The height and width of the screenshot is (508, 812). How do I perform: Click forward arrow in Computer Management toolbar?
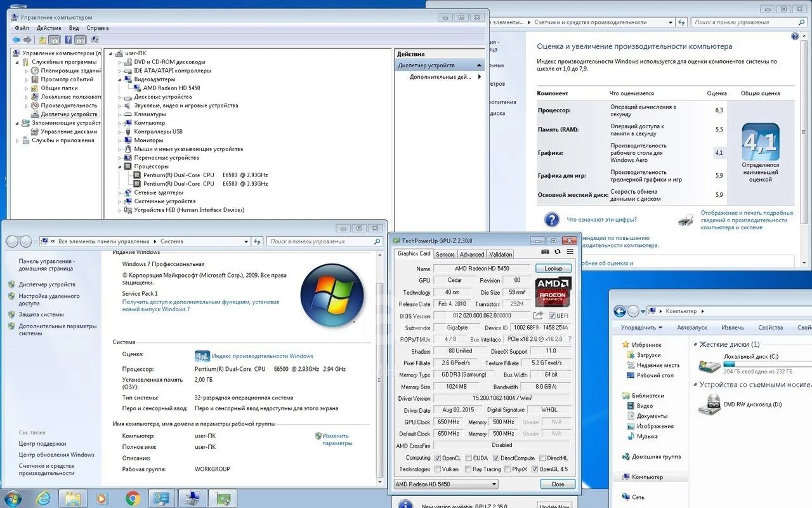click(28, 40)
